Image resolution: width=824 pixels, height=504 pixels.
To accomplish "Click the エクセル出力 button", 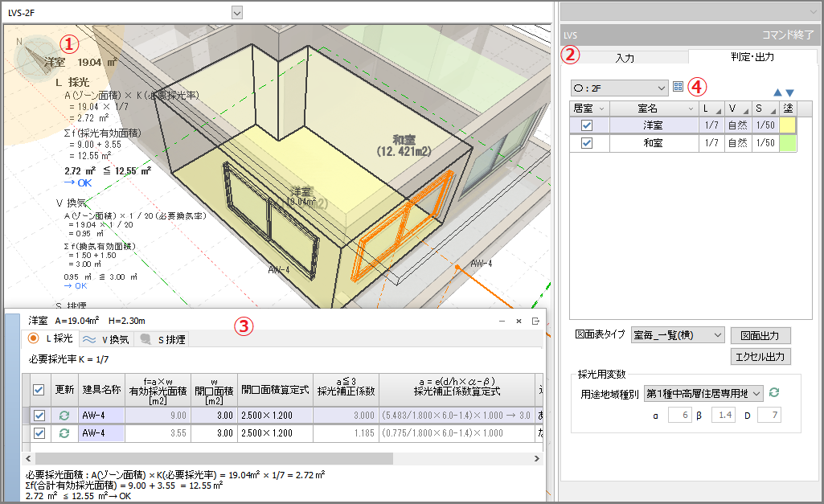I will click(760, 356).
